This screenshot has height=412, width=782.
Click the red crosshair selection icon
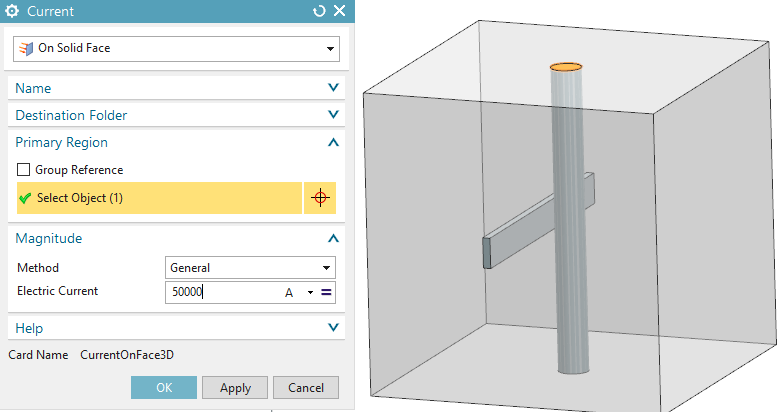tap(320, 198)
